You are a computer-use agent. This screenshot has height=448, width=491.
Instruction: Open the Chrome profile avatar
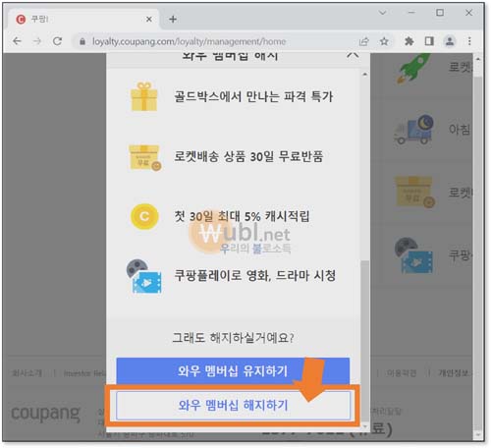pos(450,41)
